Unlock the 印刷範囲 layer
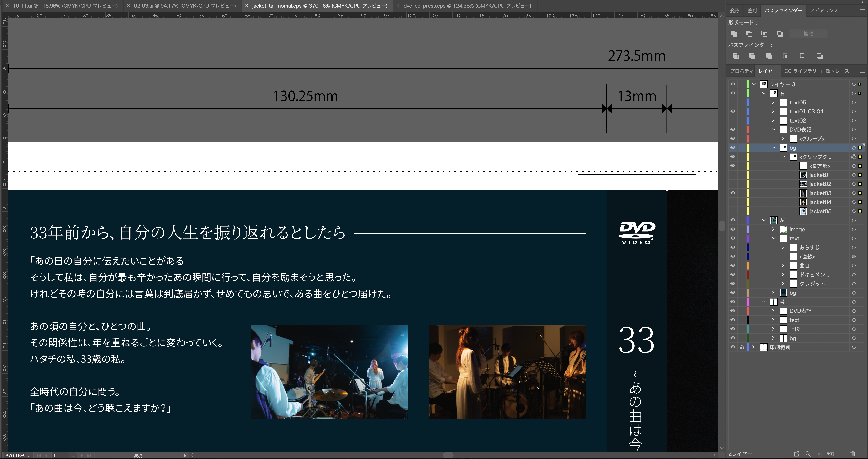The height and width of the screenshot is (459, 868). pyautogui.click(x=742, y=347)
